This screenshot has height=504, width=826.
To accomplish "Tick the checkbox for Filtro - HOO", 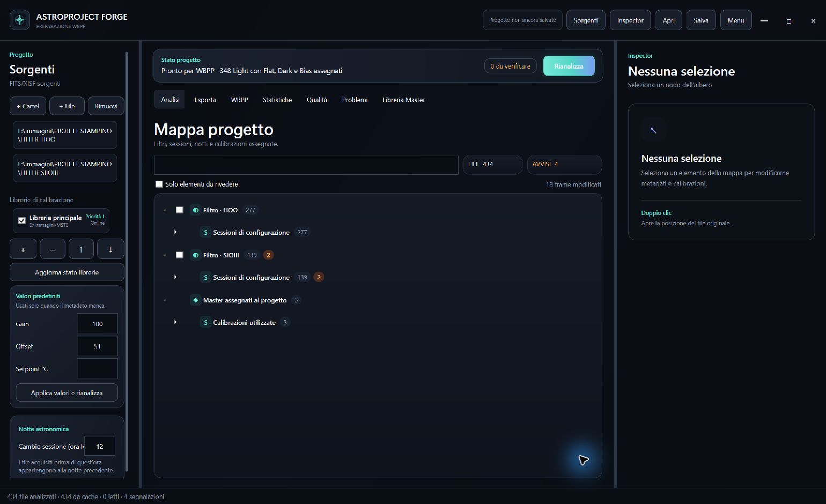I will click(180, 210).
